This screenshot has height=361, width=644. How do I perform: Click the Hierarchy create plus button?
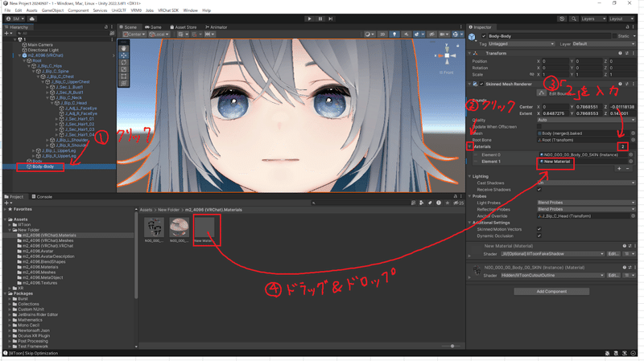pos(8,33)
